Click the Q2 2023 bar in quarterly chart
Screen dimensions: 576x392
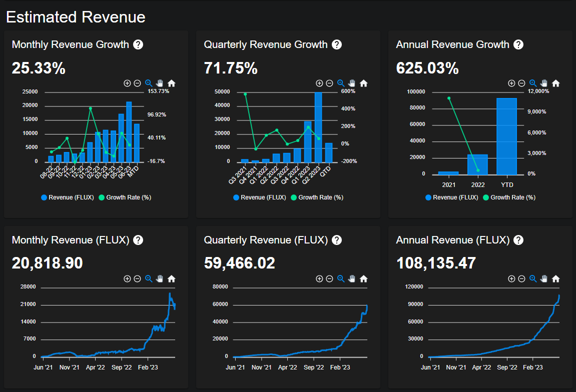(318, 127)
